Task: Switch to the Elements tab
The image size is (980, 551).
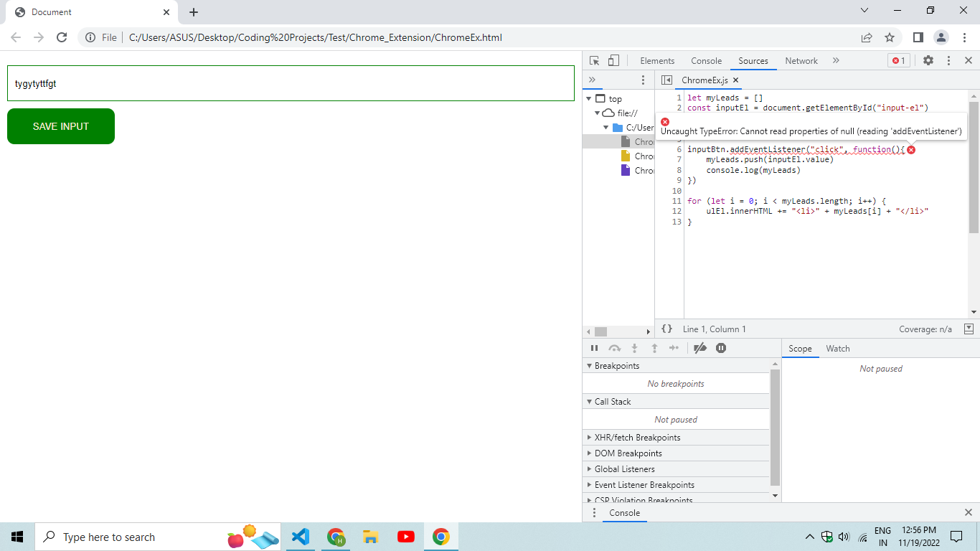Action: (657, 61)
